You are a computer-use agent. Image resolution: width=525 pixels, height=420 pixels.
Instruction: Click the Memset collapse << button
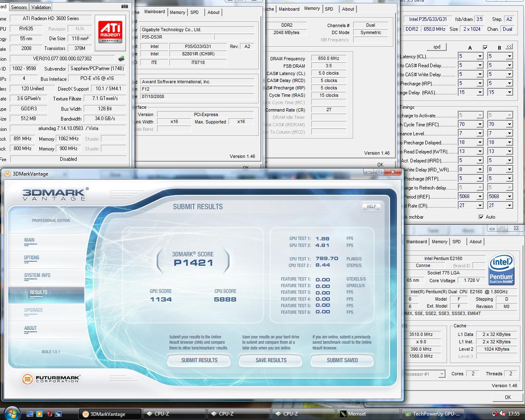509,47
